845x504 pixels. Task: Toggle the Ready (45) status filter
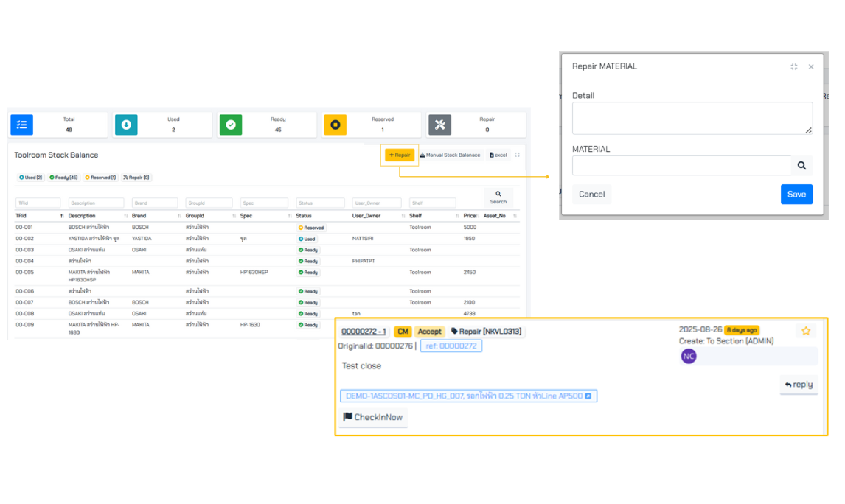[63, 178]
